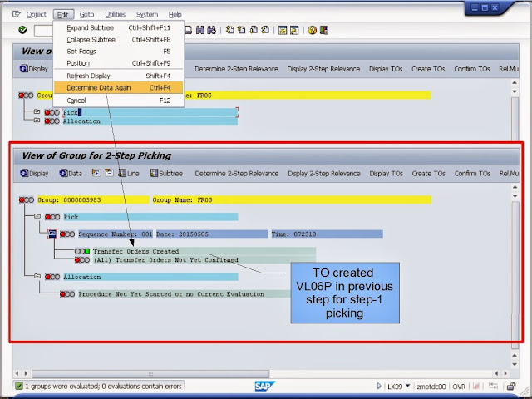The height and width of the screenshot is (399, 532).
Task: Go to Last Page toolbar icon
Action: [265, 30]
